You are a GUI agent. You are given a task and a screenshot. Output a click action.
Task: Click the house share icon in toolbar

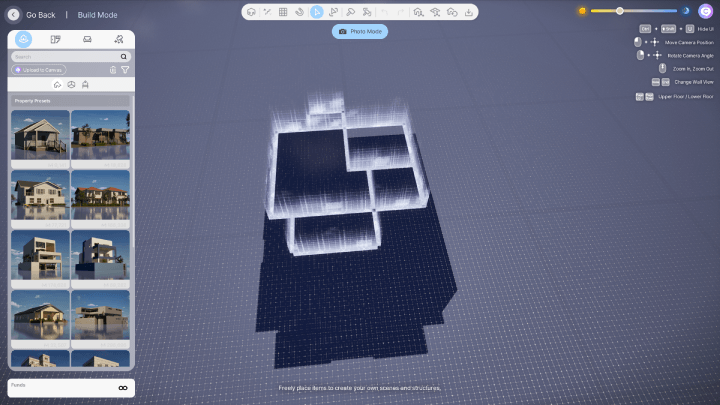click(x=418, y=12)
